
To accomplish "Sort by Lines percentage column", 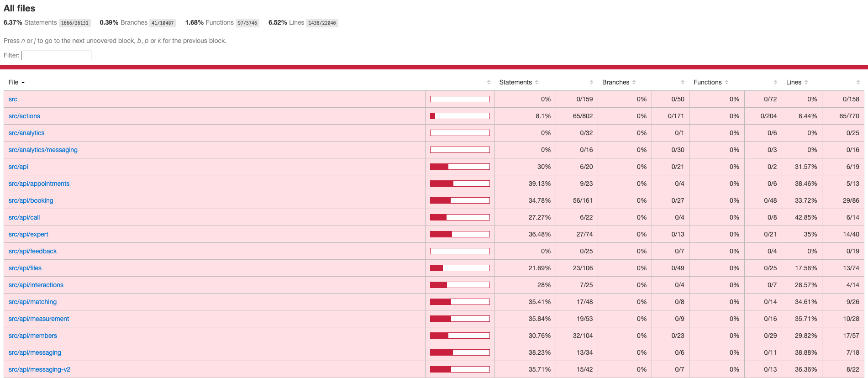I will pos(797,82).
